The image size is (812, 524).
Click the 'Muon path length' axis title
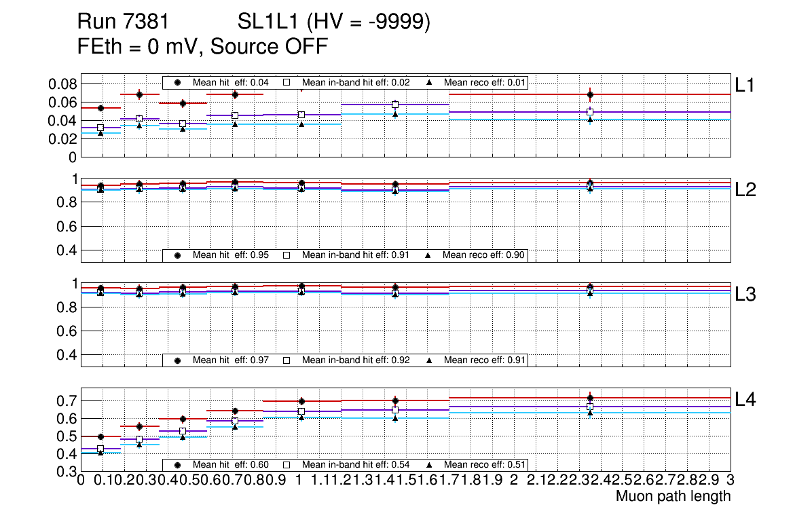tap(673, 496)
